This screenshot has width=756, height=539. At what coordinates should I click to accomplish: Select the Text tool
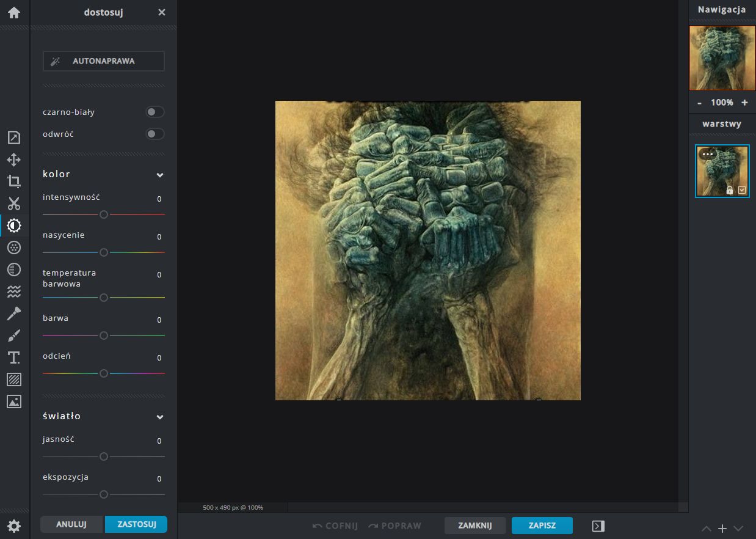pos(14,358)
